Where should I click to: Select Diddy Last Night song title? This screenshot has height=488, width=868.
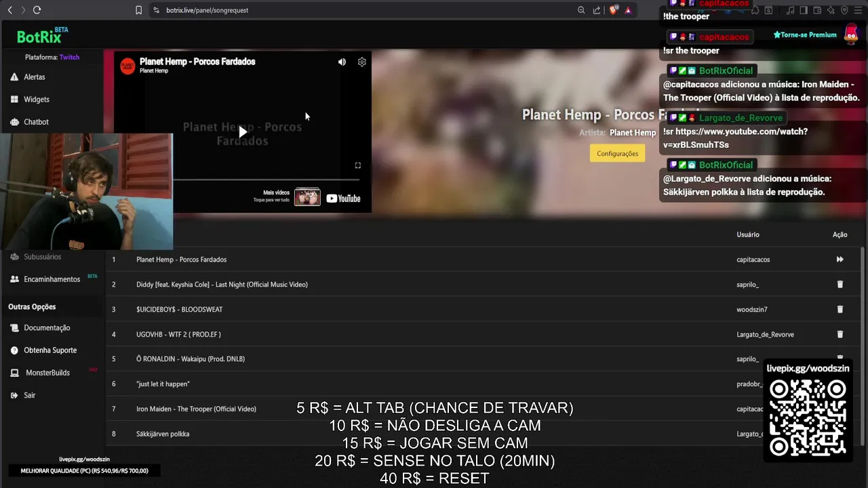pos(222,285)
